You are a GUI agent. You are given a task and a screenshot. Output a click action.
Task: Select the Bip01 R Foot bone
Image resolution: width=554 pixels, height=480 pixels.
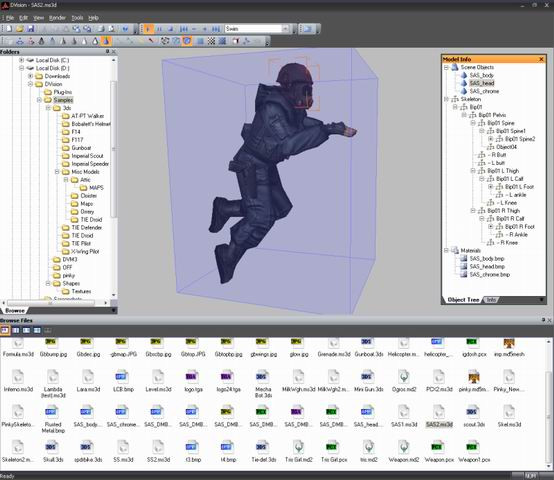click(520, 227)
